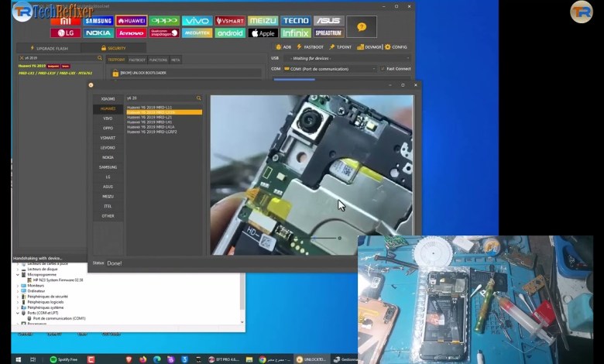Collapse the Ports (COM et LPT) node
604x364 pixels.
[18, 313]
